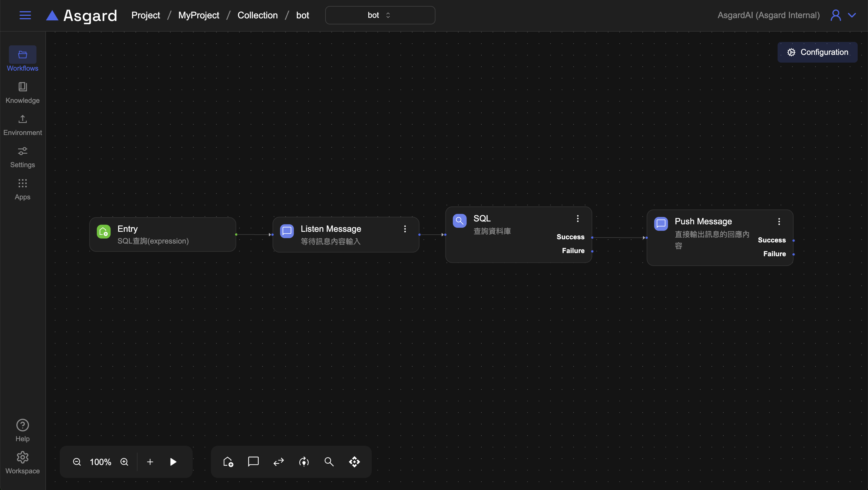This screenshot has width=868, height=490.
Task: Open the Knowledge section in sidebar
Action: (x=23, y=92)
